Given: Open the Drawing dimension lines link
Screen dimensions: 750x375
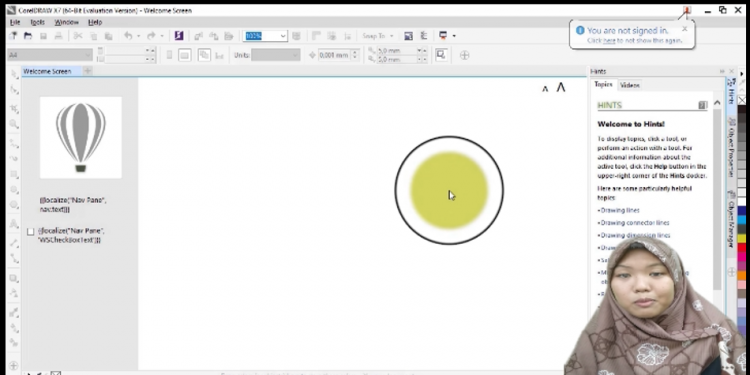Looking at the screenshot, I should tap(635, 235).
